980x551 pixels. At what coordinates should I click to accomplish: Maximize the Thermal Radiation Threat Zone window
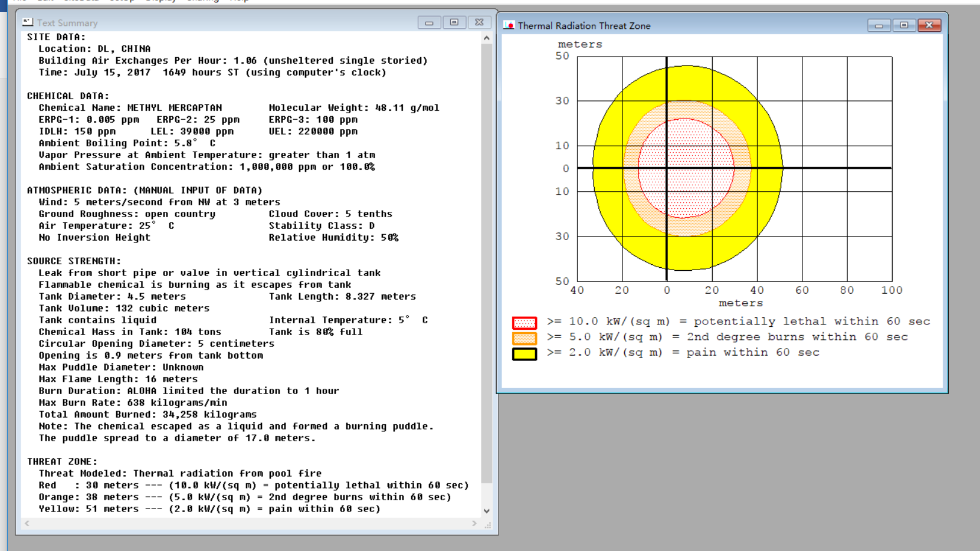pyautogui.click(x=904, y=25)
